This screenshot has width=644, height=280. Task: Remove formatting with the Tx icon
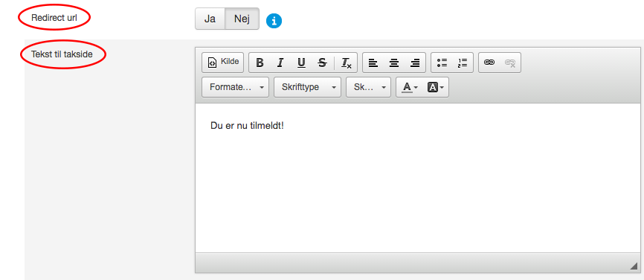(x=347, y=63)
